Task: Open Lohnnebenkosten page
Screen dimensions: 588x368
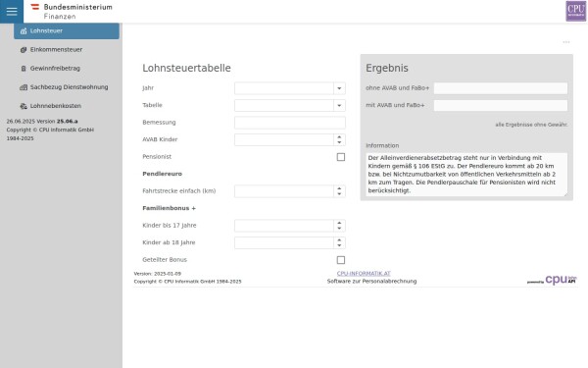Action: [x=67, y=106]
